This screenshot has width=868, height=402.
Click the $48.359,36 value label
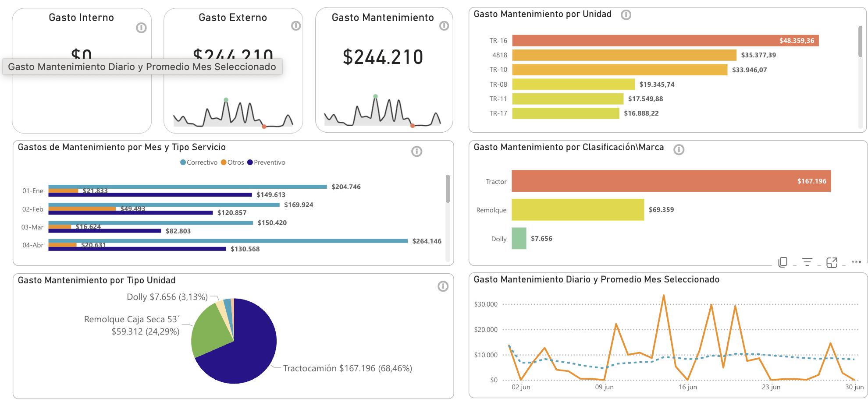pos(797,41)
